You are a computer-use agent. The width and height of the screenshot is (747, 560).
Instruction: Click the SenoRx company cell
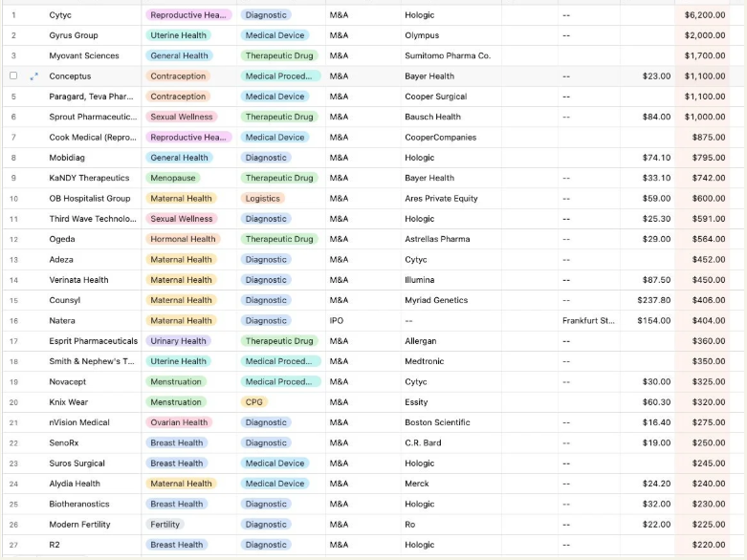tap(64, 443)
